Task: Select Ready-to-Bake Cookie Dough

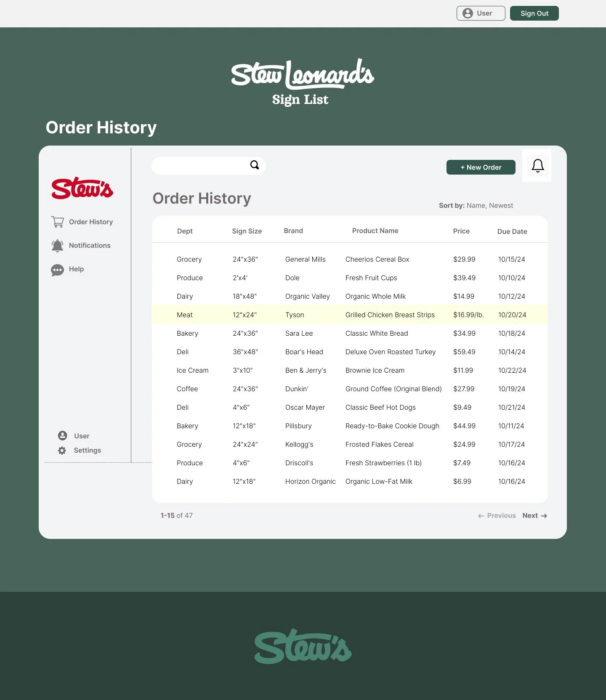Action: (392, 426)
